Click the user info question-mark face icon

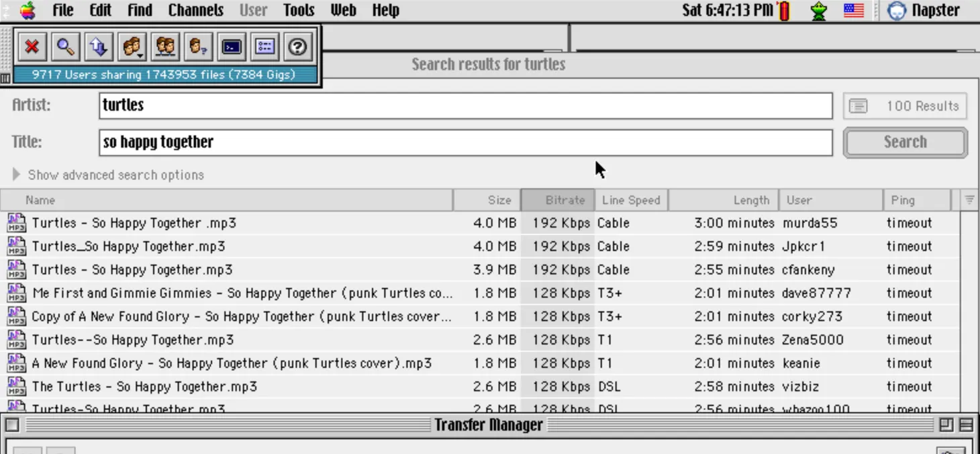click(198, 46)
